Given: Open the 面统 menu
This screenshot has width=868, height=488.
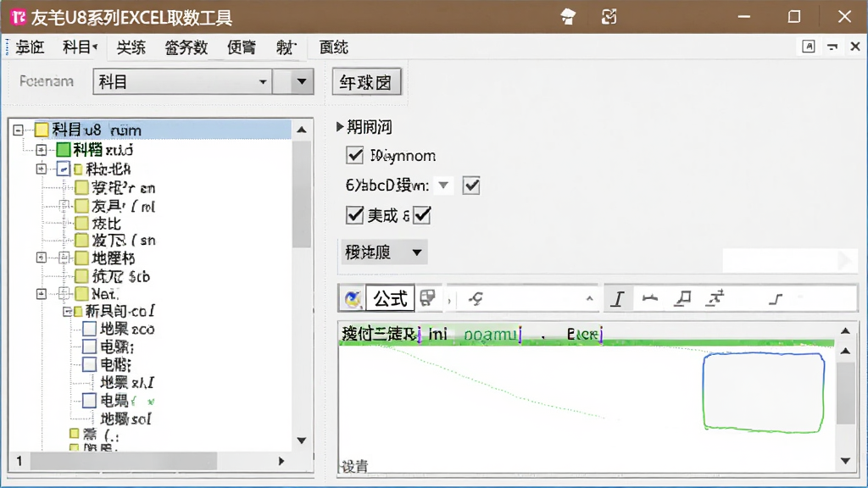Looking at the screenshot, I should pyautogui.click(x=334, y=47).
